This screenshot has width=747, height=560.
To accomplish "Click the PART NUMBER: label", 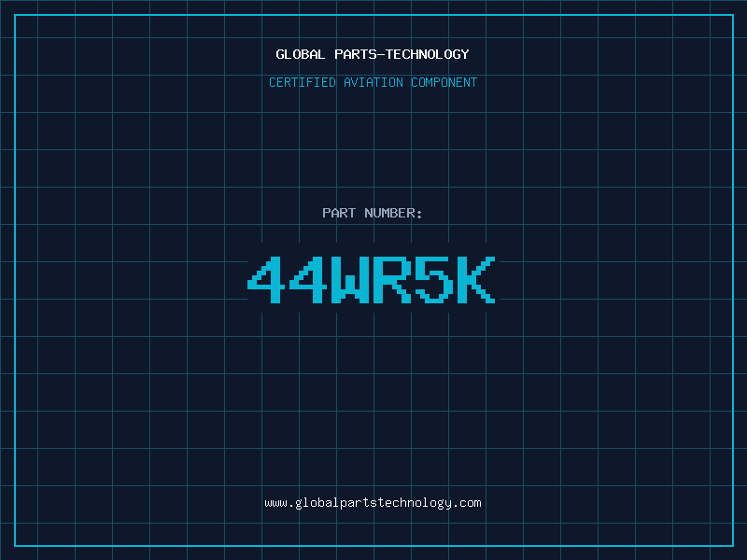I will 373,213.
